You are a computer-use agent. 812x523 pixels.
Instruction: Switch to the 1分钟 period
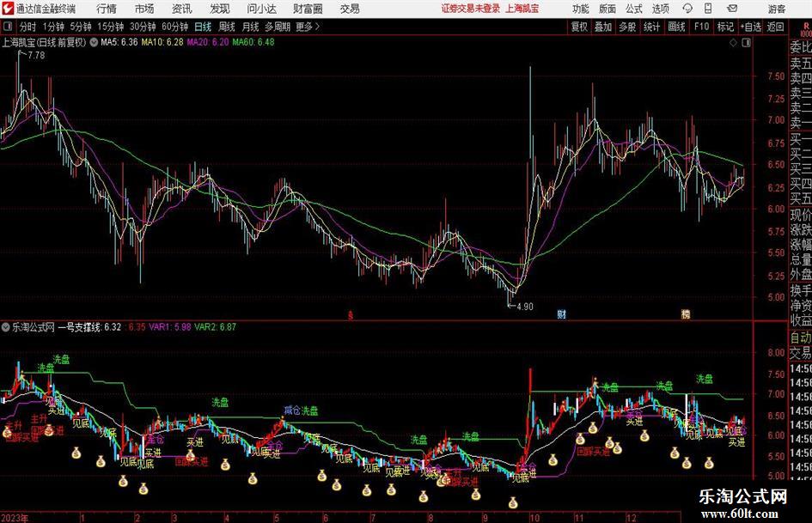53,27
